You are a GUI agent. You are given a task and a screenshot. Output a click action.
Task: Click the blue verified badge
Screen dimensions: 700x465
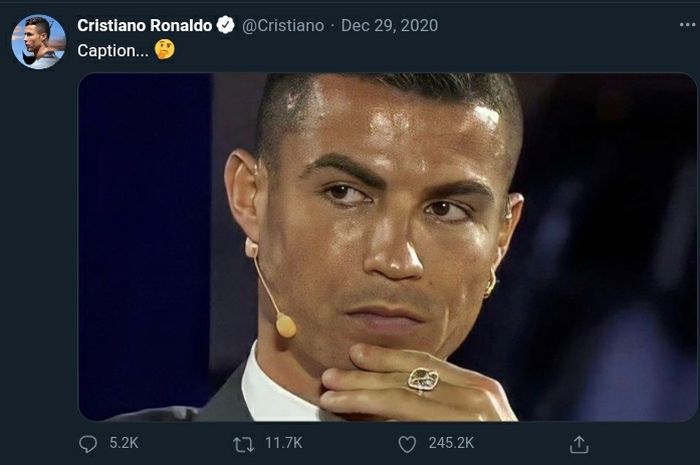226,25
